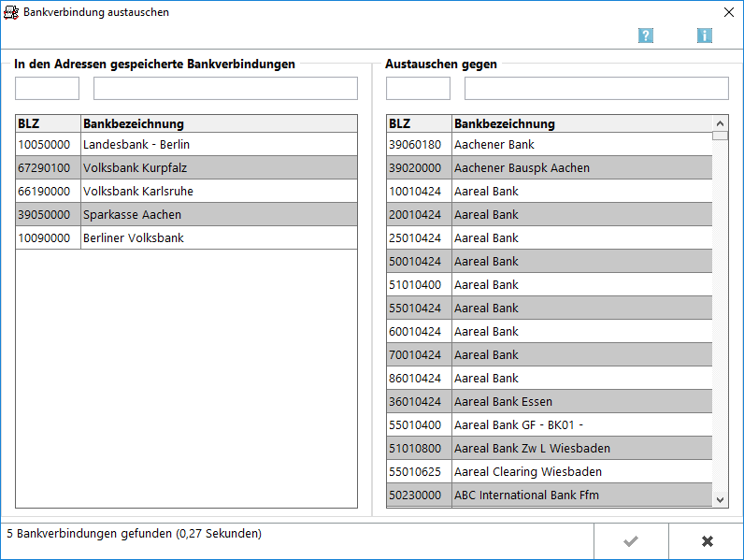Open the help question mark icon
Image resolution: width=744 pixels, height=560 pixels.
[645, 36]
